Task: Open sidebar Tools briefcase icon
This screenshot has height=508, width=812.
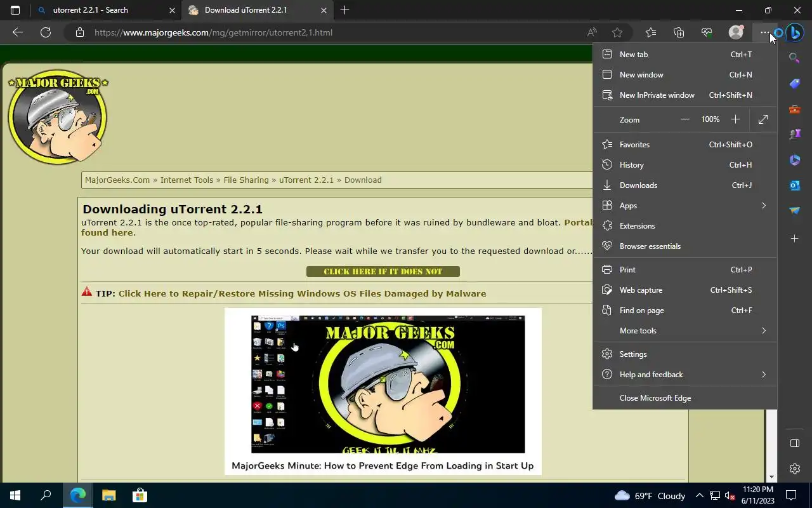Action: point(794,109)
